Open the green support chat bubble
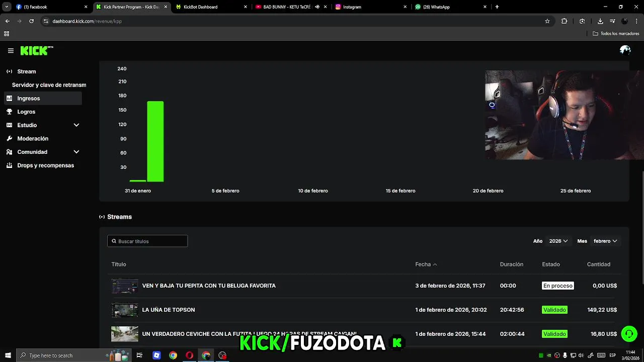The height and width of the screenshot is (362, 644). pyautogui.click(x=628, y=334)
